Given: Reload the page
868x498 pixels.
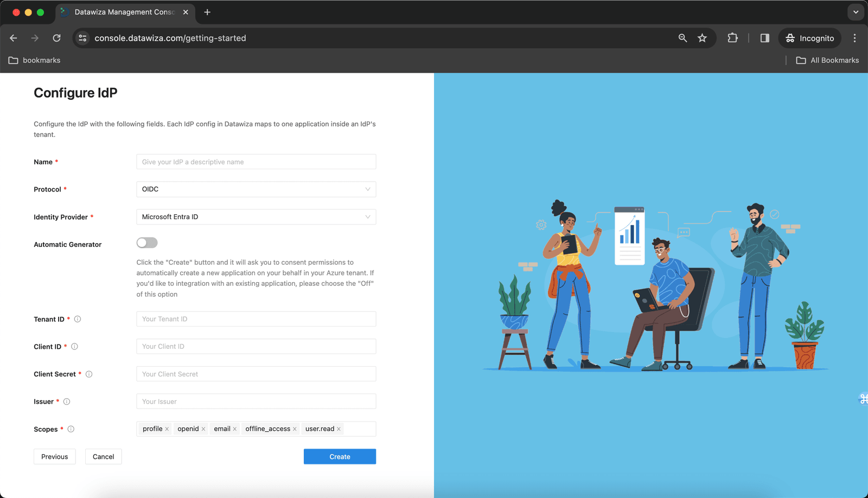Looking at the screenshot, I should [x=56, y=38].
